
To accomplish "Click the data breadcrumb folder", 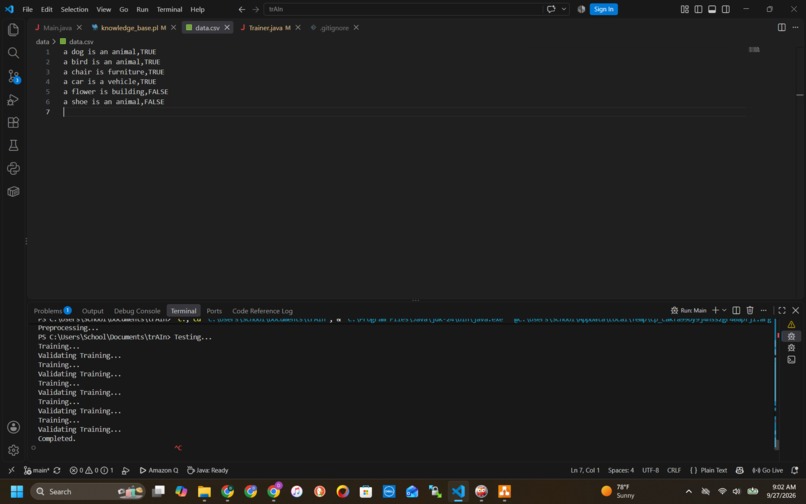I will click(42, 42).
